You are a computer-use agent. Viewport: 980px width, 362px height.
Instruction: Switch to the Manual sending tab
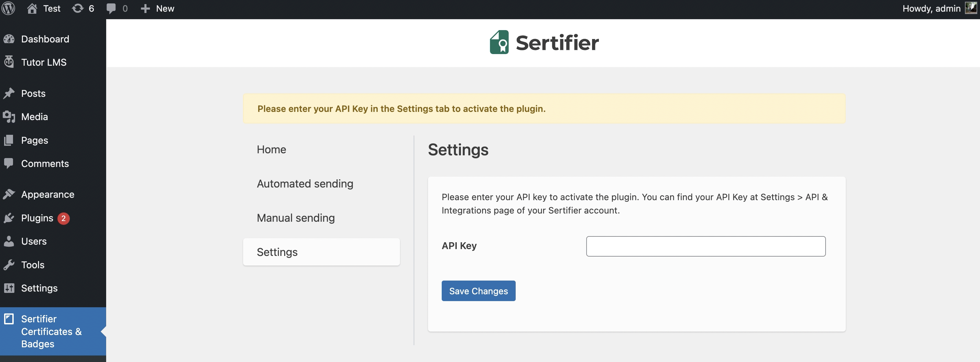tap(296, 218)
